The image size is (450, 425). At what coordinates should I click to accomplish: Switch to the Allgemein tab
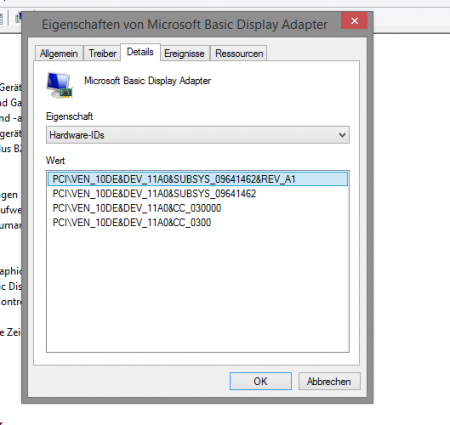[x=59, y=53]
